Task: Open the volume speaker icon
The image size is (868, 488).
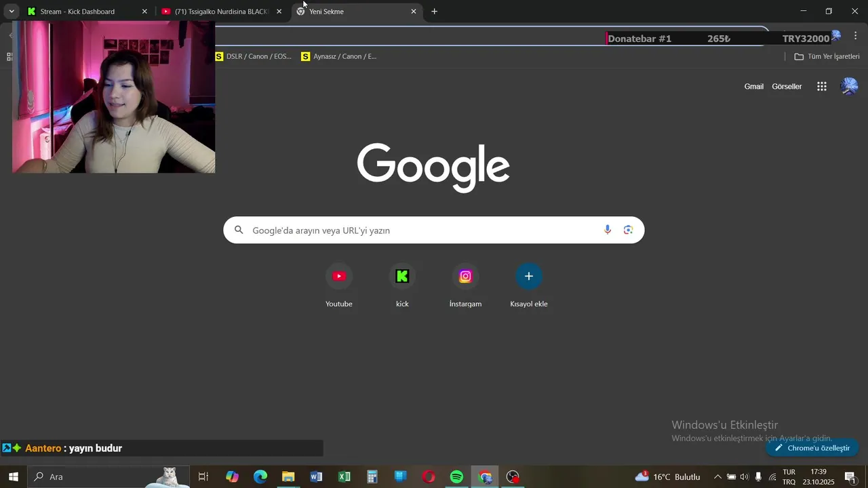Action: pyautogui.click(x=745, y=476)
